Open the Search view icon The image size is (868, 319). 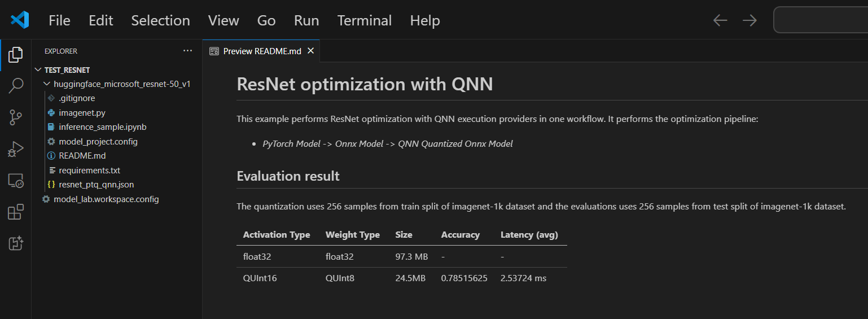coord(16,86)
